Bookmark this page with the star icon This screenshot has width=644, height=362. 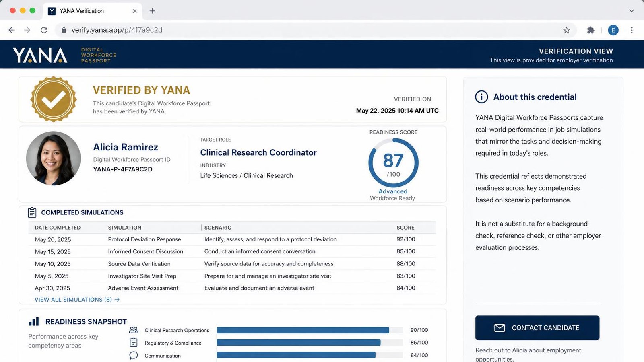coord(566,30)
